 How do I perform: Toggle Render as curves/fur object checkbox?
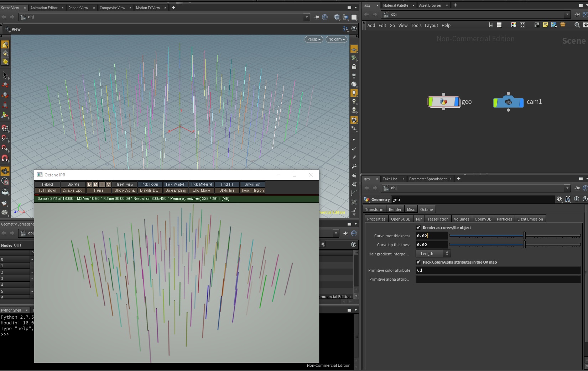click(418, 228)
